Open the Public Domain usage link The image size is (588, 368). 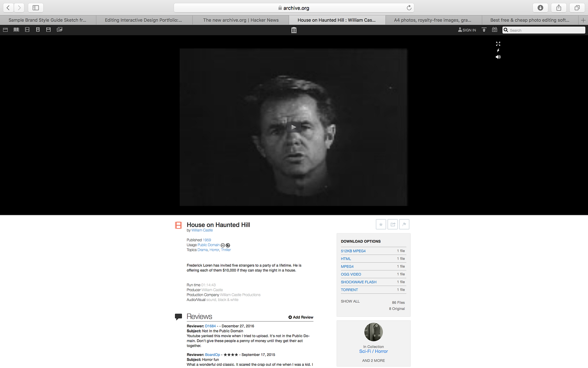pyautogui.click(x=209, y=245)
